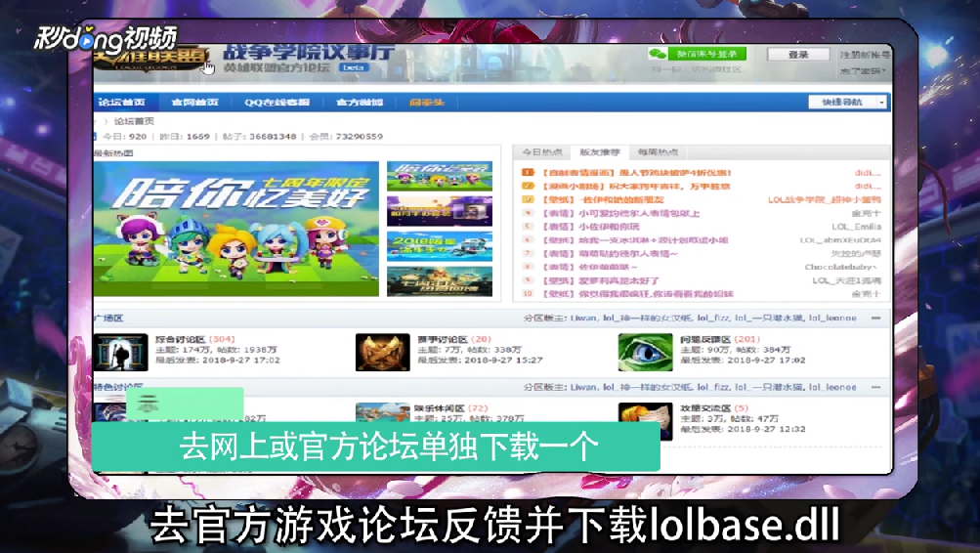Image resolution: width=980 pixels, height=553 pixels.
Task: Open author LOL战争学院_超神小黄鸭 profile
Action: (825, 200)
